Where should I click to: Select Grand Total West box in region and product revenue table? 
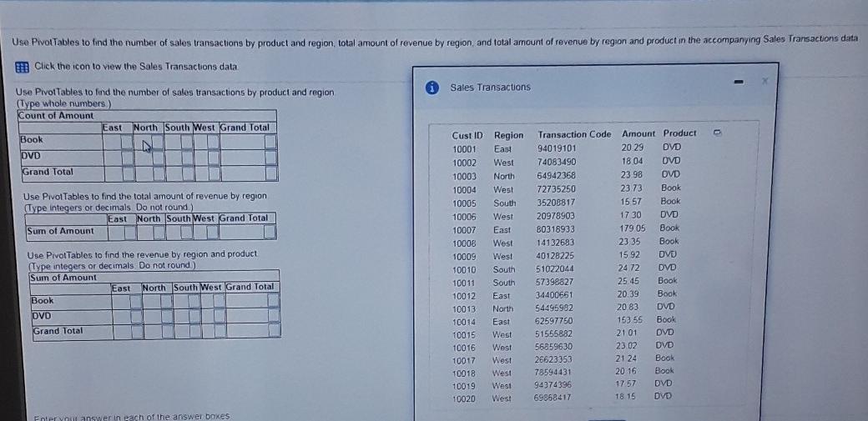click(x=220, y=331)
